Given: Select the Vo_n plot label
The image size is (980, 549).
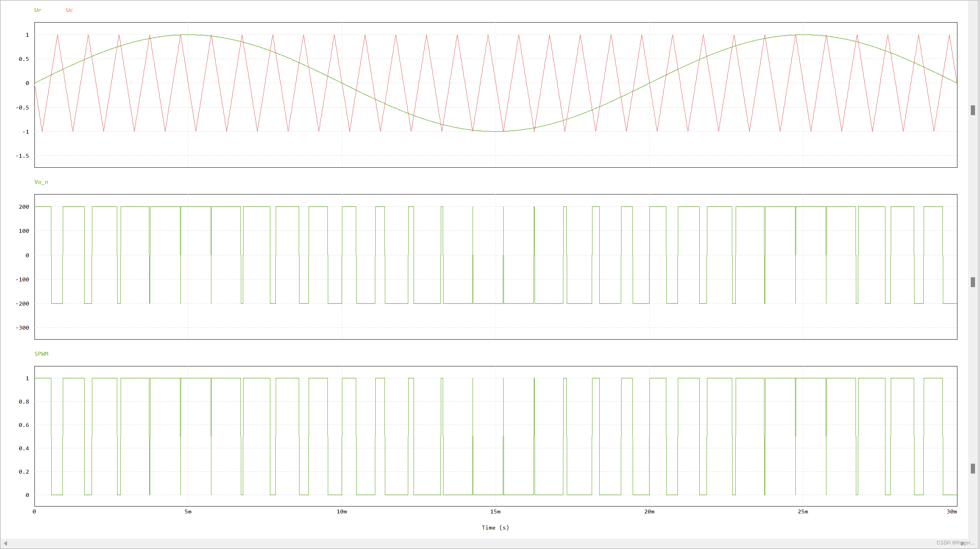Looking at the screenshot, I should (x=41, y=182).
